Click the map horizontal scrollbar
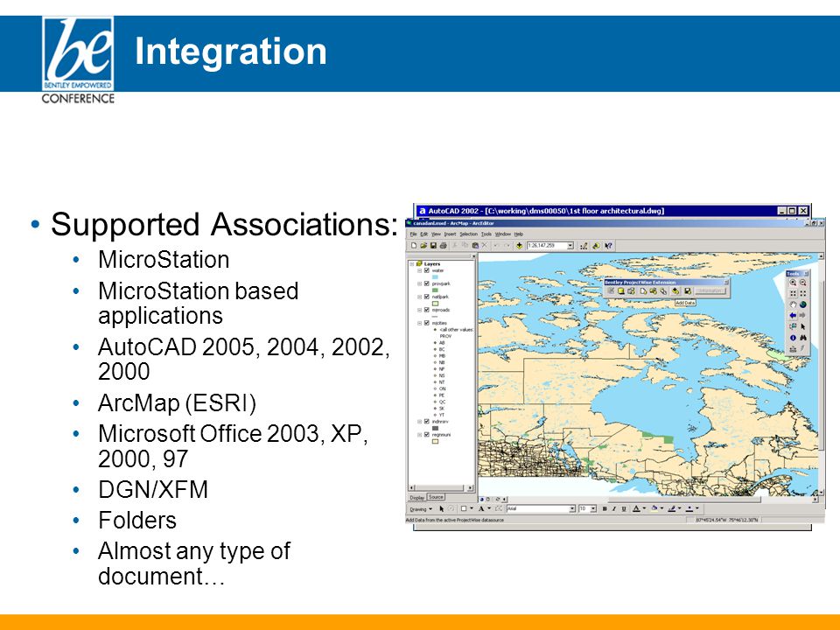 pyautogui.click(x=660, y=500)
